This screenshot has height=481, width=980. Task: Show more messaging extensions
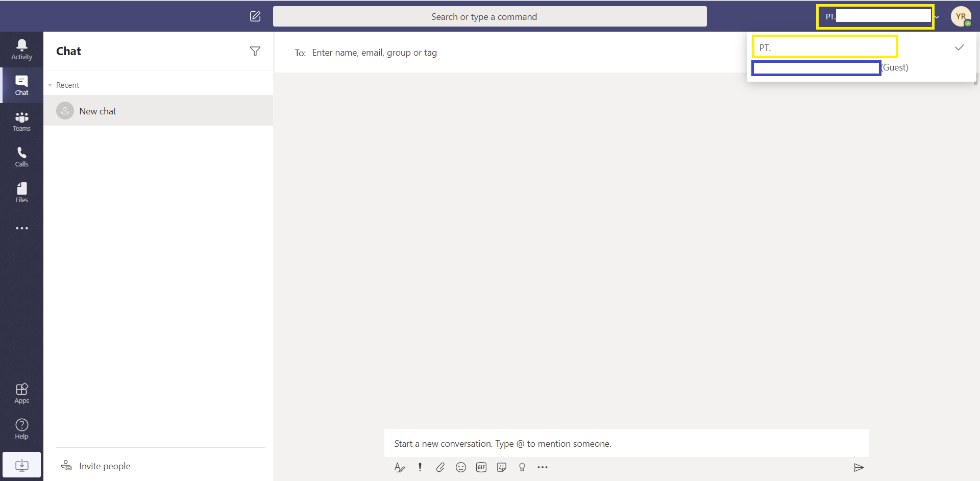click(x=543, y=467)
